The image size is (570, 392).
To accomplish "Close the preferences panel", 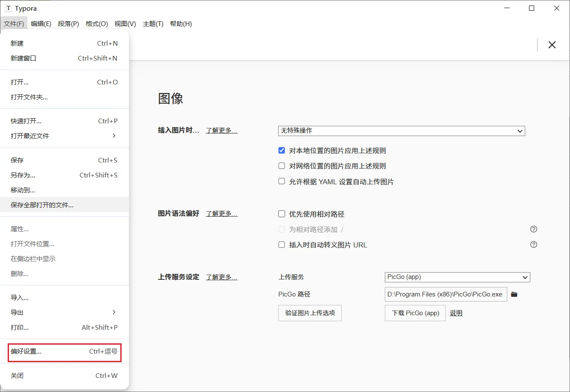I will pos(552,44).
